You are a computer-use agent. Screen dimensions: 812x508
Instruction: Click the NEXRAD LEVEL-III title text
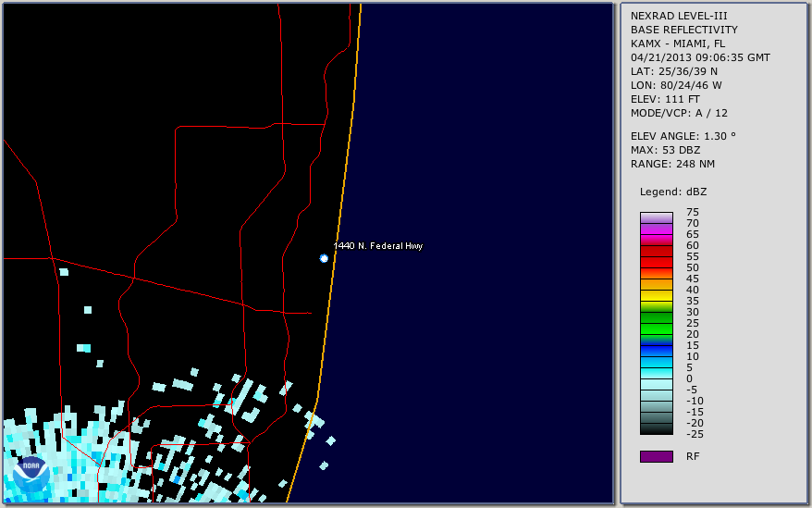679,16
